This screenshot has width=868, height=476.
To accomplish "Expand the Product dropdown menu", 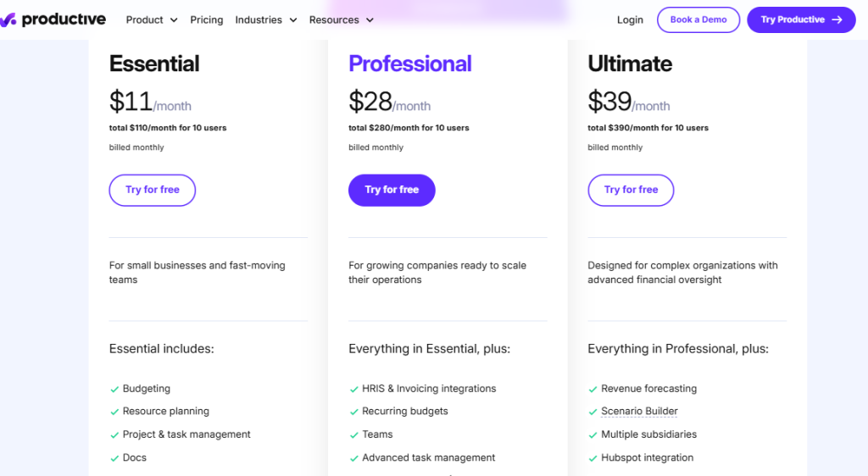I will 152,19.
